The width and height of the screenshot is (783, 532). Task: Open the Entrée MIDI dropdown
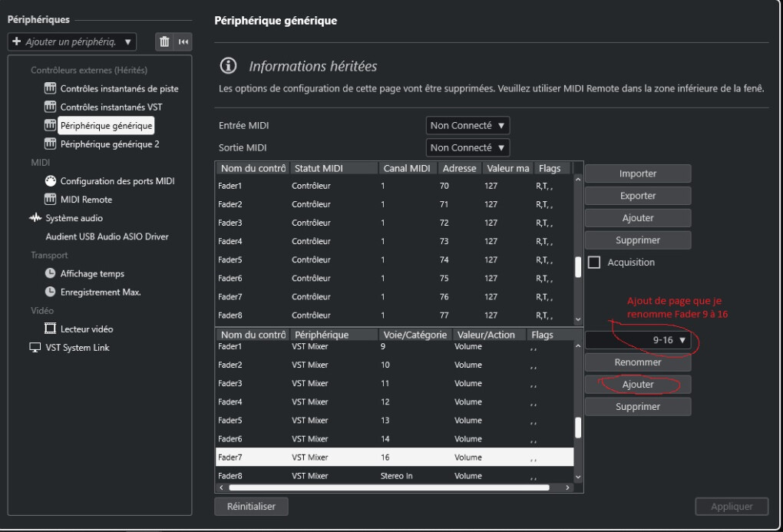[467, 125]
